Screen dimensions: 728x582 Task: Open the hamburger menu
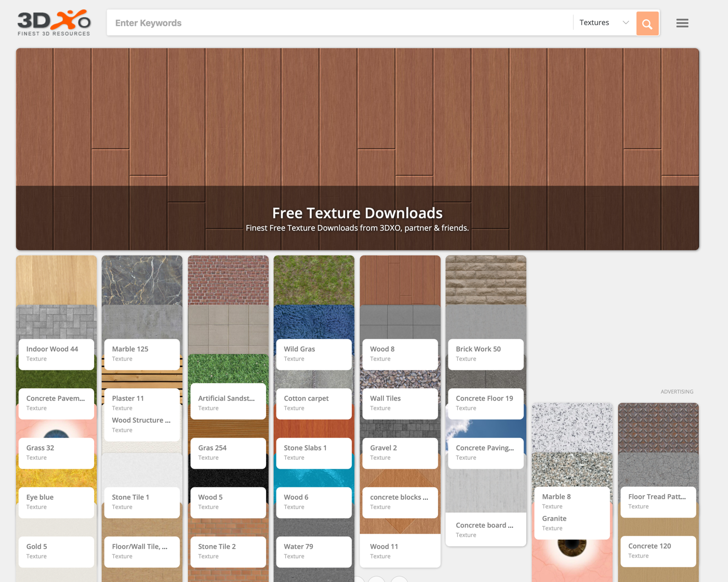[682, 23]
